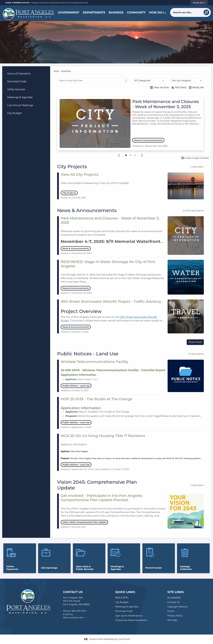The image size is (213, 644).
Task: Go to next carousel slide arrow
Action: coord(142,155)
